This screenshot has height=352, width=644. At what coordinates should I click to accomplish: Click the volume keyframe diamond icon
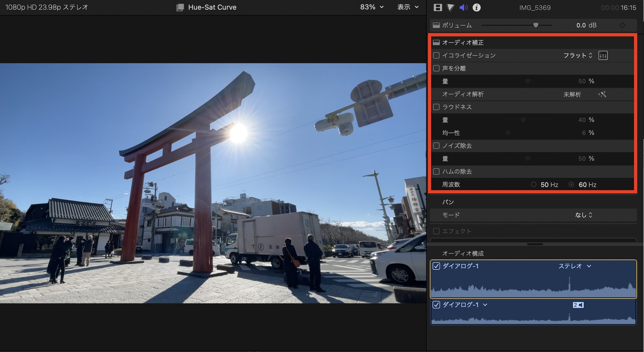(x=622, y=25)
